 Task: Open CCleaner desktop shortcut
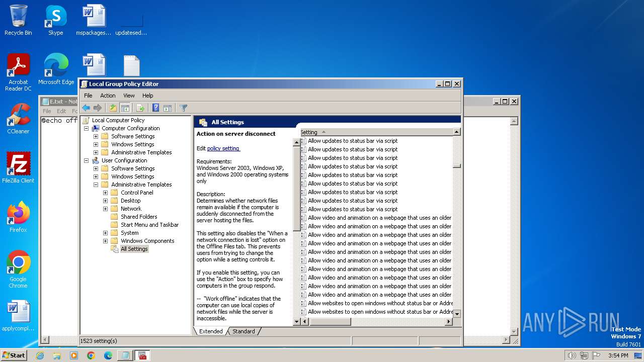(x=18, y=119)
